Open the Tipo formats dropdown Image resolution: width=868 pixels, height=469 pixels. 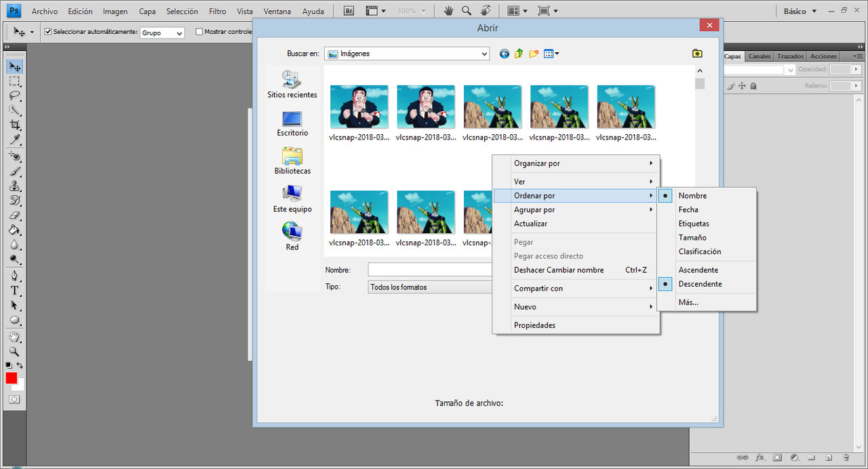pos(430,287)
